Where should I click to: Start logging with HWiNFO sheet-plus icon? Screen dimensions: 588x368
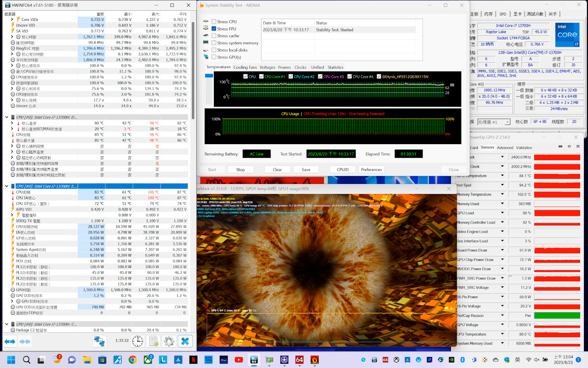[x=154, y=341]
